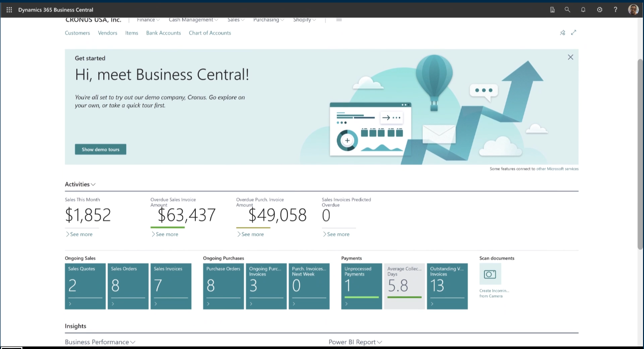The width and height of the screenshot is (644, 349).
Task: Click the pin navigation icon
Action: (x=563, y=33)
